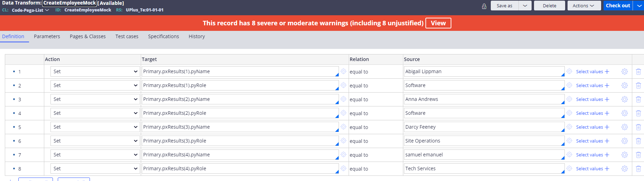Click target picker icon beside pxResults(4).pyName
The height and width of the screenshot is (181, 644).
coord(343,154)
